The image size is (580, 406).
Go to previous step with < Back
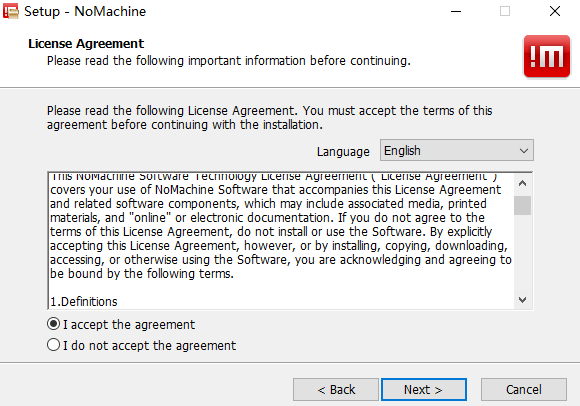(x=336, y=389)
